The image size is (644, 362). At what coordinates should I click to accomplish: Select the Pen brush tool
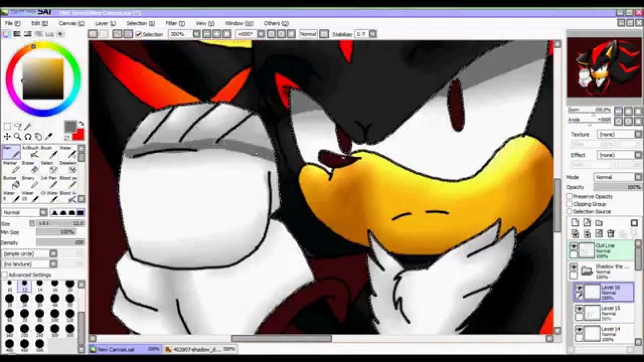pos(11,152)
